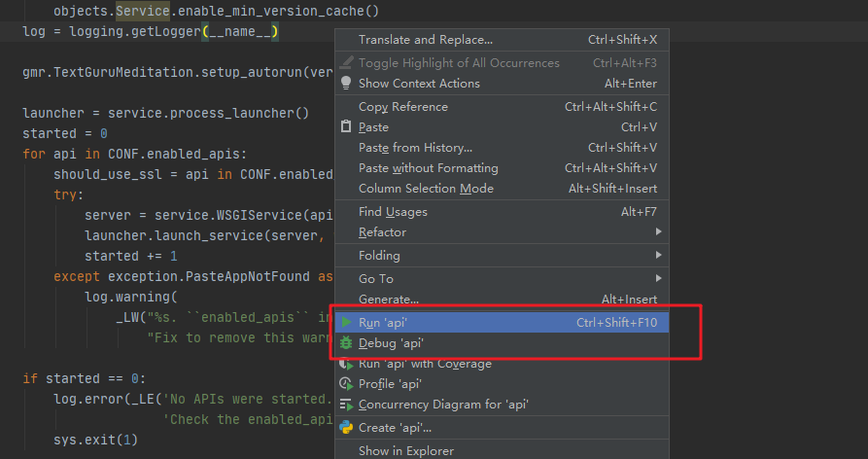Click the clipboard Paste icon
This screenshot has height=459, width=868.
click(346, 127)
